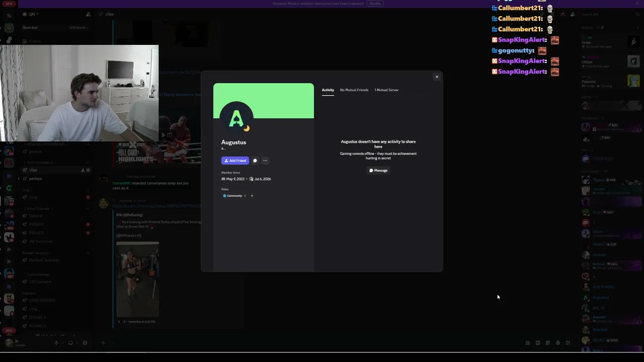Select Augustus in the member list
The width and height of the screenshot is (644, 362).
pyautogui.click(x=611, y=298)
